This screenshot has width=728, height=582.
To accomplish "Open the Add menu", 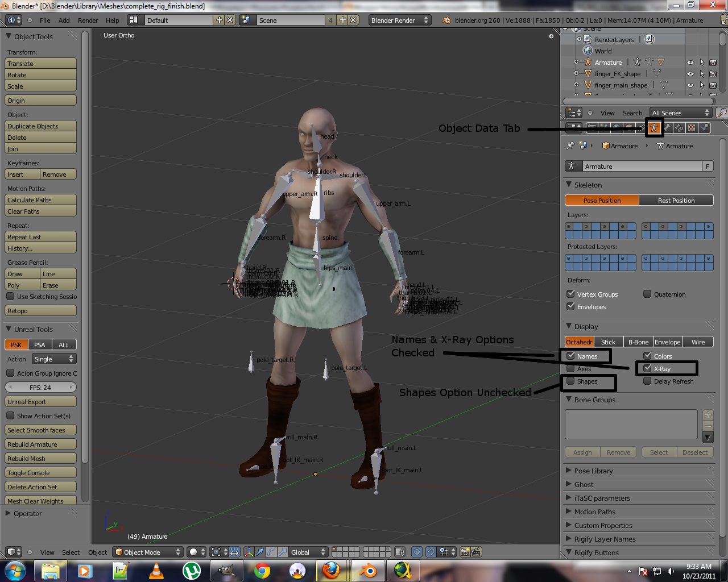I will (x=64, y=20).
